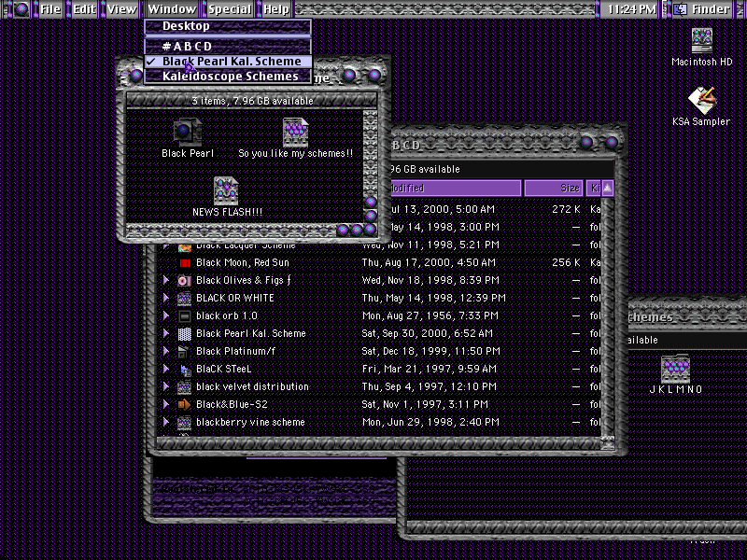This screenshot has height=560, width=747.
Task: Click the menu bar clock
Action: 632,9
